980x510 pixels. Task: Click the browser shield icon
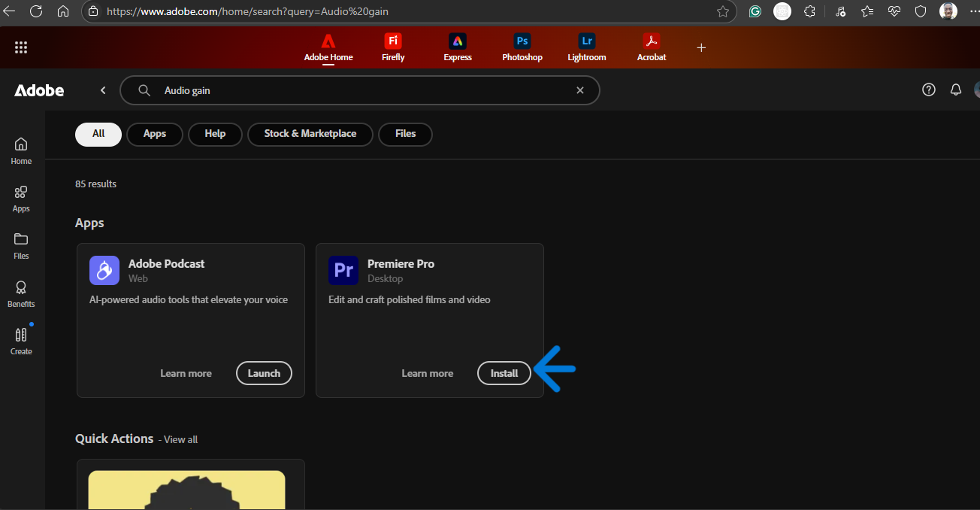[x=921, y=11]
